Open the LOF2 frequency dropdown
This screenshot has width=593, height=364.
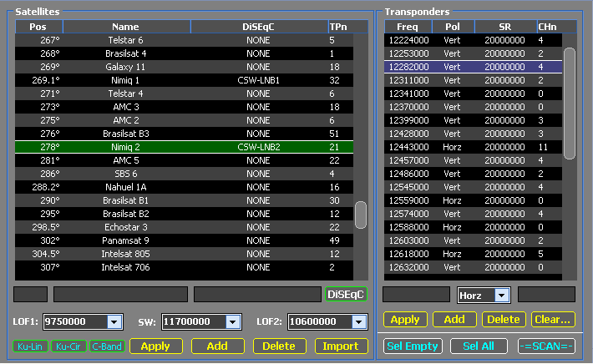tap(358, 322)
